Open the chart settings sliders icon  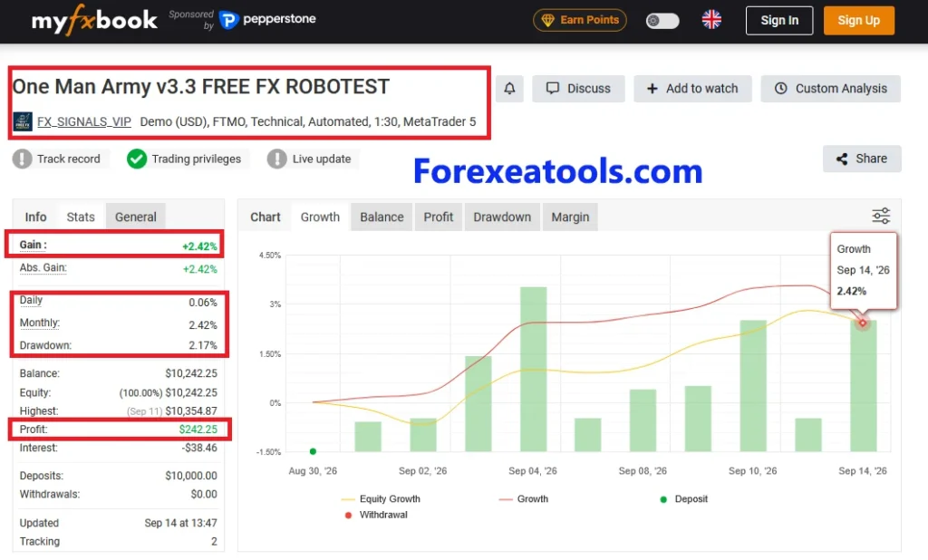(881, 216)
